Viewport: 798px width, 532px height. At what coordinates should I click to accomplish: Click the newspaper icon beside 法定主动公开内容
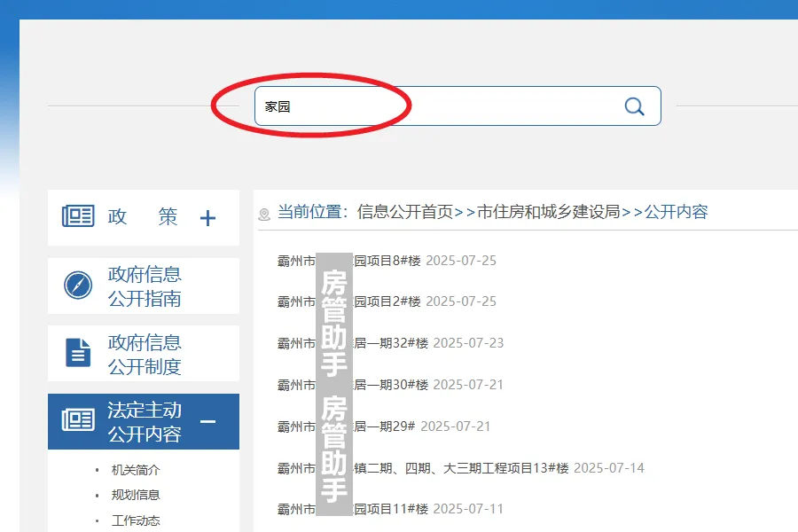point(78,421)
